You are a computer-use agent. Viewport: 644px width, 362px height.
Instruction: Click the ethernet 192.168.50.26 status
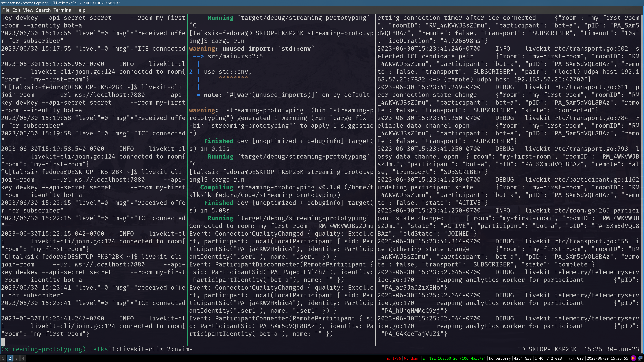pos(454,358)
